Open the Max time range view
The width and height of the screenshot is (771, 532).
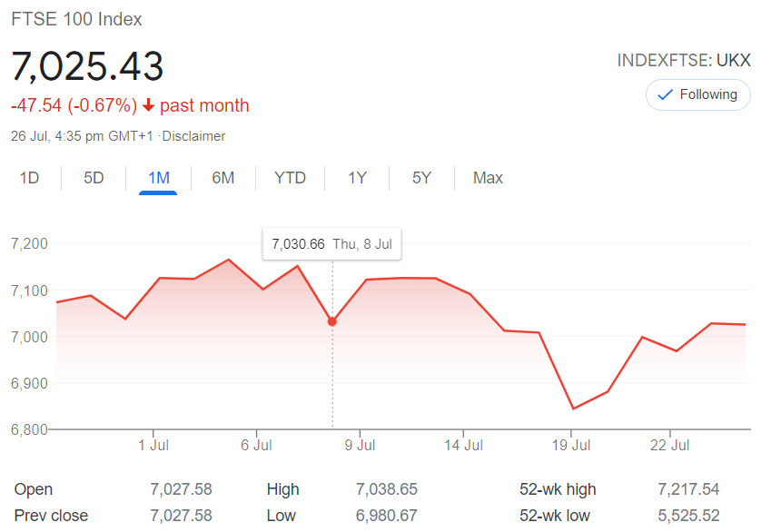point(488,178)
